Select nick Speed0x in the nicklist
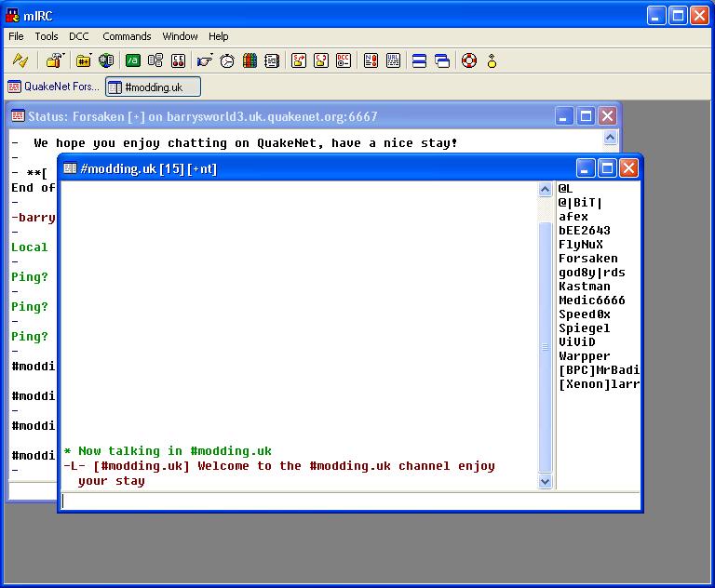Viewport: 715px width, 588px height. [x=584, y=314]
